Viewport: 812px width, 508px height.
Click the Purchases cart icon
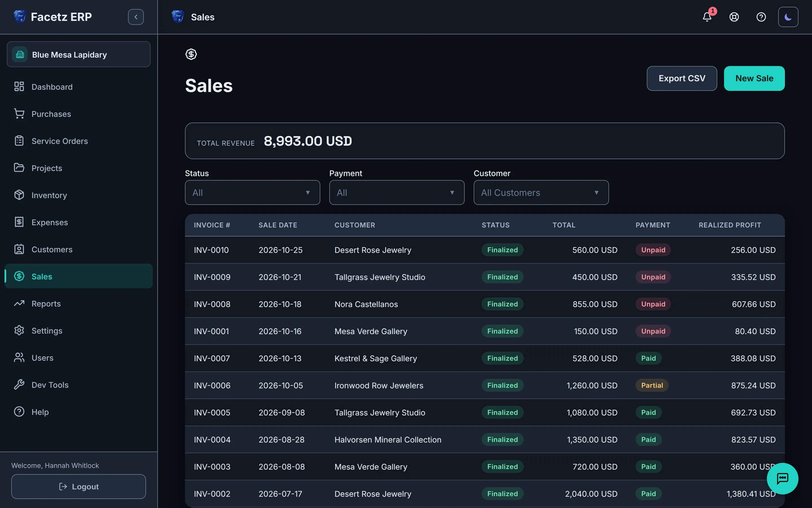coord(19,114)
